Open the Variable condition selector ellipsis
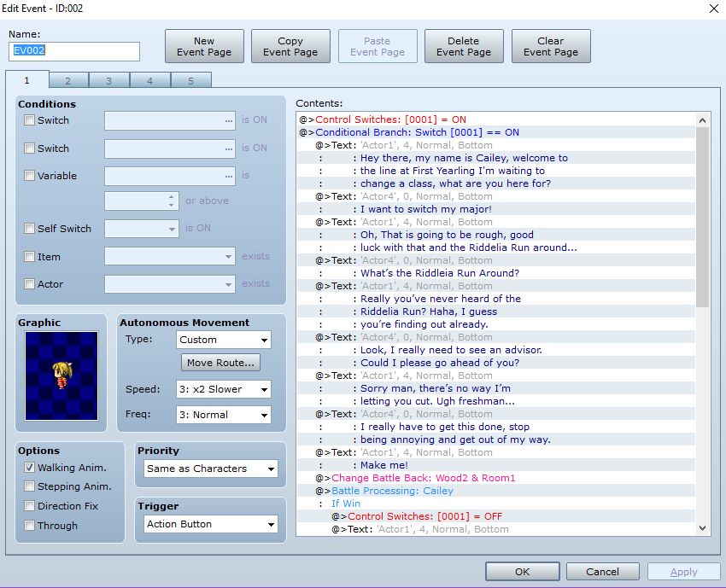726x588 pixels. [228, 177]
